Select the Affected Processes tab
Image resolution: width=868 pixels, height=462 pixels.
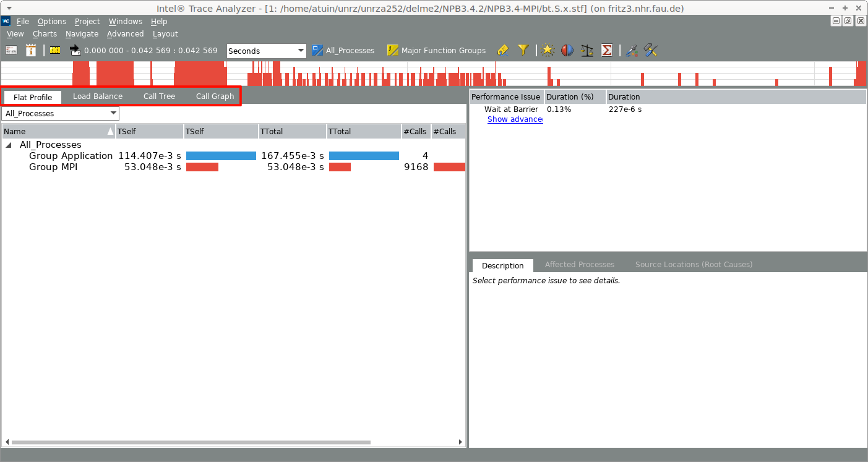pos(580,265)
